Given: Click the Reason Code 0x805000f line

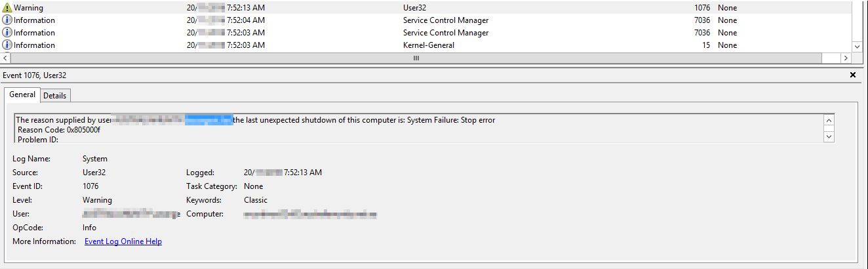Looking at the screenshot, I should point(59,130).
